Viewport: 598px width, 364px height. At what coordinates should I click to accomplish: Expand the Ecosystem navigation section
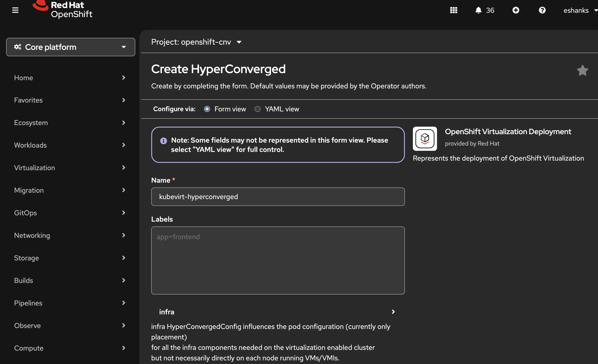click(70, 123)
